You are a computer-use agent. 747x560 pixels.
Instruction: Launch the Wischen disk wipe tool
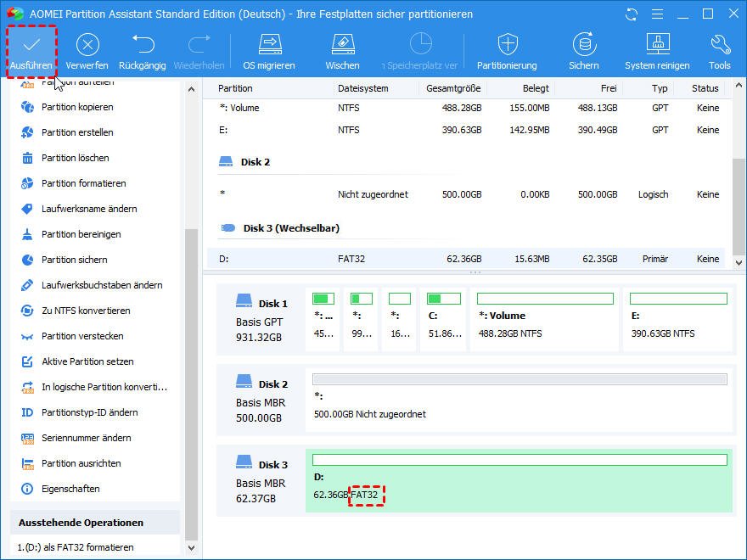(x=342, y=50)
